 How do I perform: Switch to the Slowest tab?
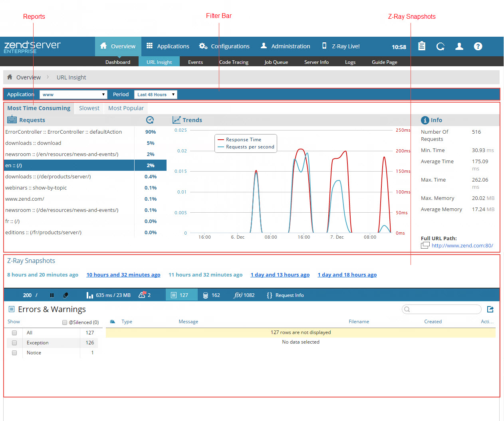(x=89, y=108)
